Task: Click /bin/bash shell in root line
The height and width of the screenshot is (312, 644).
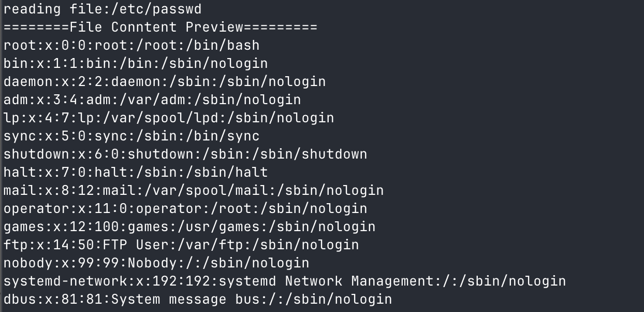Action: (223, 46)
